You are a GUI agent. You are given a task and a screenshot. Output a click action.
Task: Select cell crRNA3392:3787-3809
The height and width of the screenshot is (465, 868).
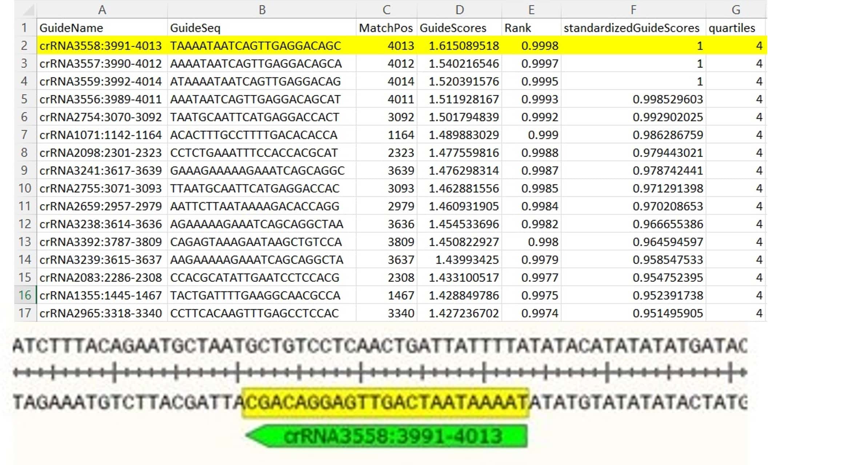point(102,241)
